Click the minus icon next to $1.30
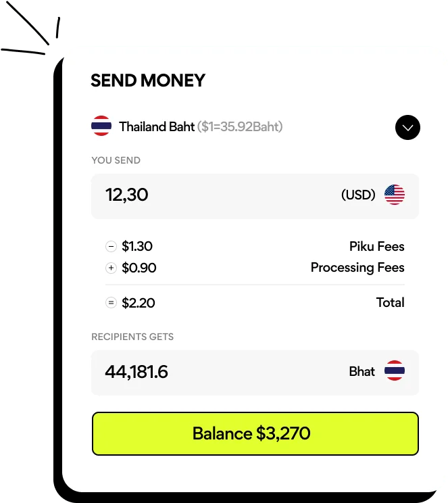 111,247
